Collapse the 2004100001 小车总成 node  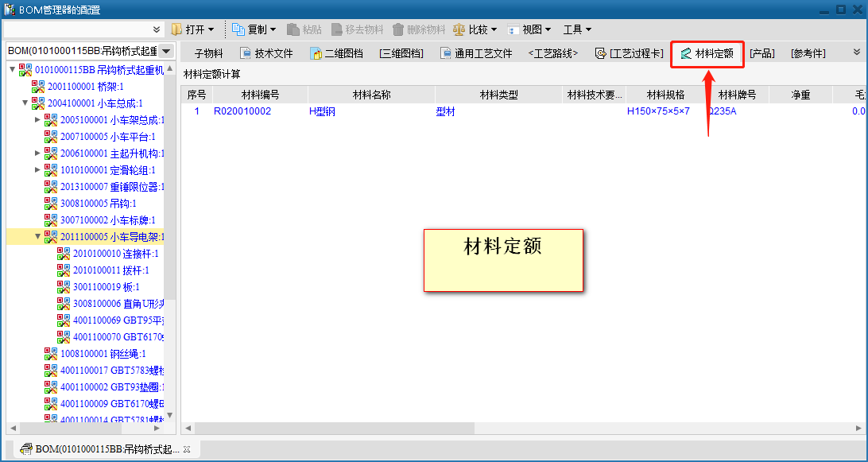tap(25, 103)
